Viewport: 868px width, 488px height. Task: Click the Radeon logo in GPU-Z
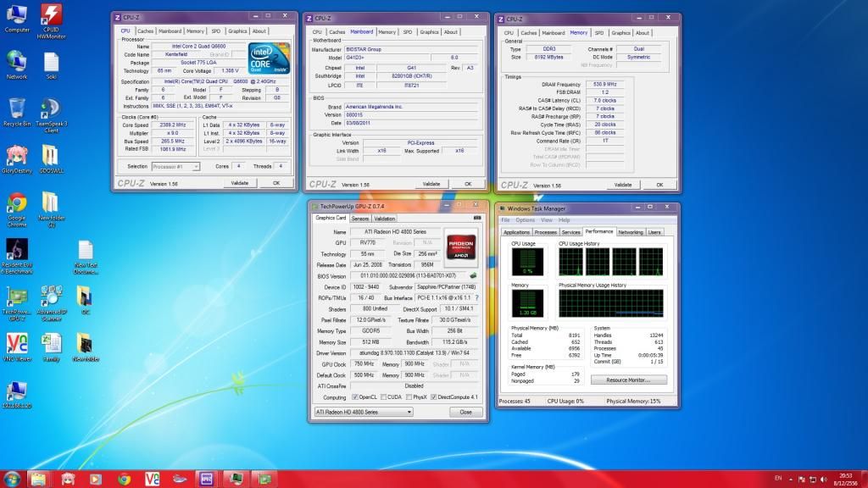point(461,247)
